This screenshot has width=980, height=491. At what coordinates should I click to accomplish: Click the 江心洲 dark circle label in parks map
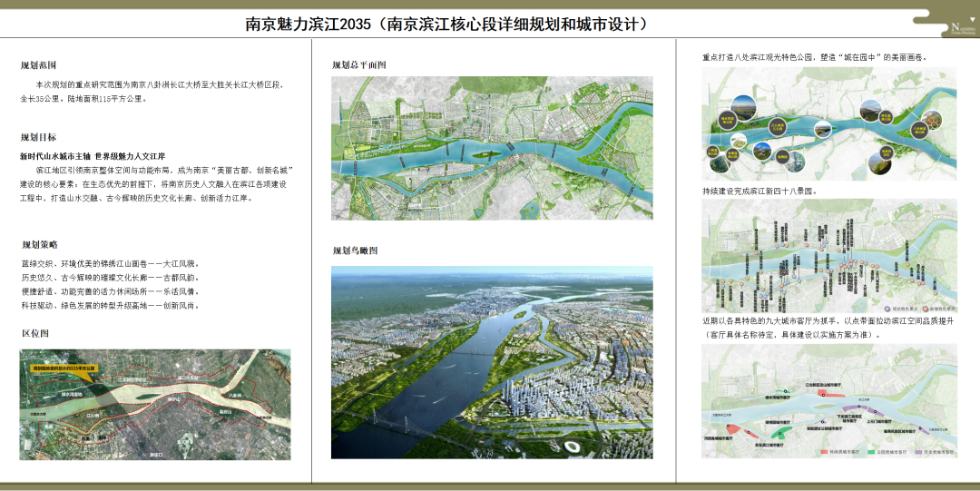(778, 127)
